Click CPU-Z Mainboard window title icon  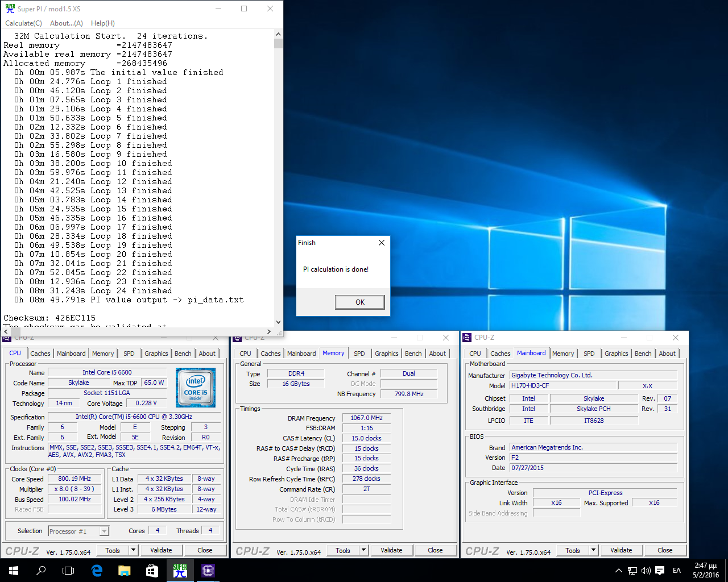468,338
